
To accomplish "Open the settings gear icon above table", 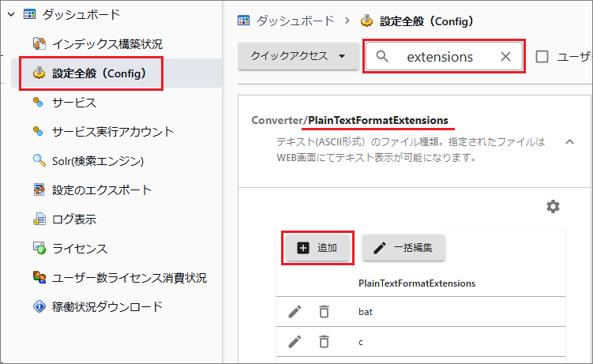I will (553, 206).
